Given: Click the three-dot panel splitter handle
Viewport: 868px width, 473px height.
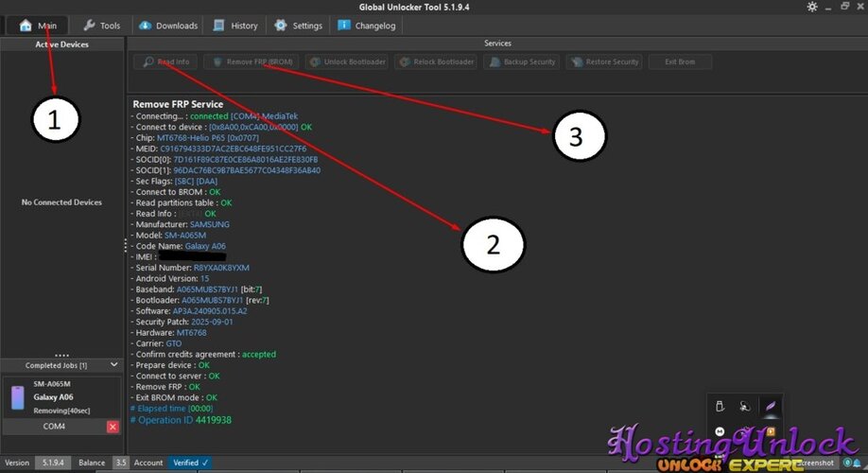Looking at the screenshot, I should coord(125,245).
